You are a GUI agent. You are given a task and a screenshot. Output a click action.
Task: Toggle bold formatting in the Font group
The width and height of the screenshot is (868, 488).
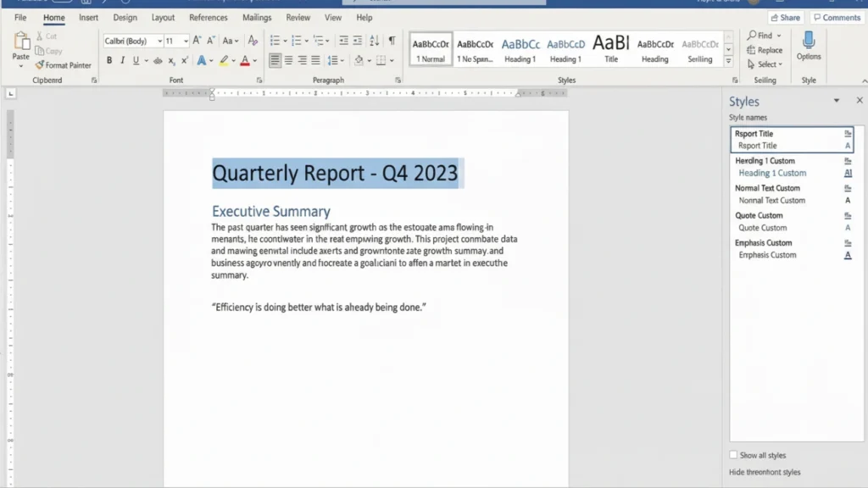coord(108,60)
